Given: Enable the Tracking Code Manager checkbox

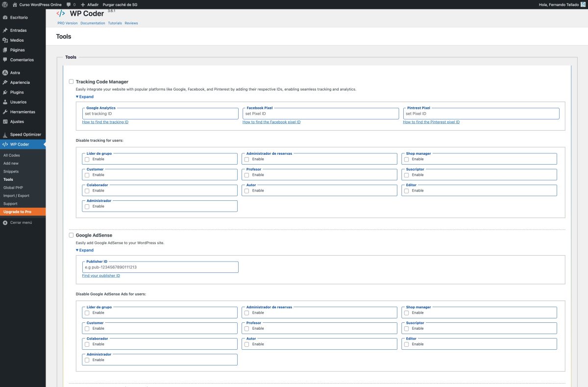Looking at the screenshot, I should (72, 82).
